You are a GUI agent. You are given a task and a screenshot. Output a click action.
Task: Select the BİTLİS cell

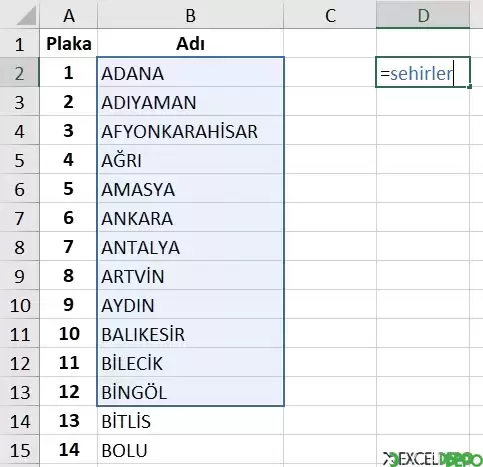[x=190, y=420]
